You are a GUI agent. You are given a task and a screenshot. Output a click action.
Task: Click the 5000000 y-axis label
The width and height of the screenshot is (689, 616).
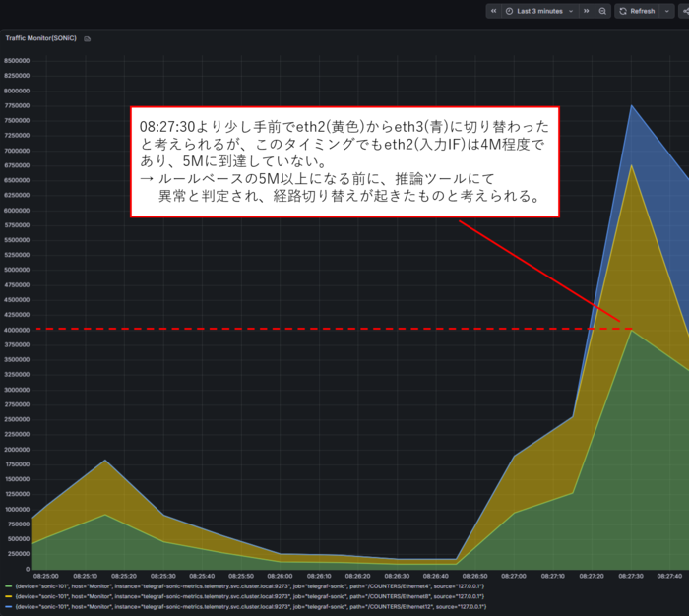point(17,270)
